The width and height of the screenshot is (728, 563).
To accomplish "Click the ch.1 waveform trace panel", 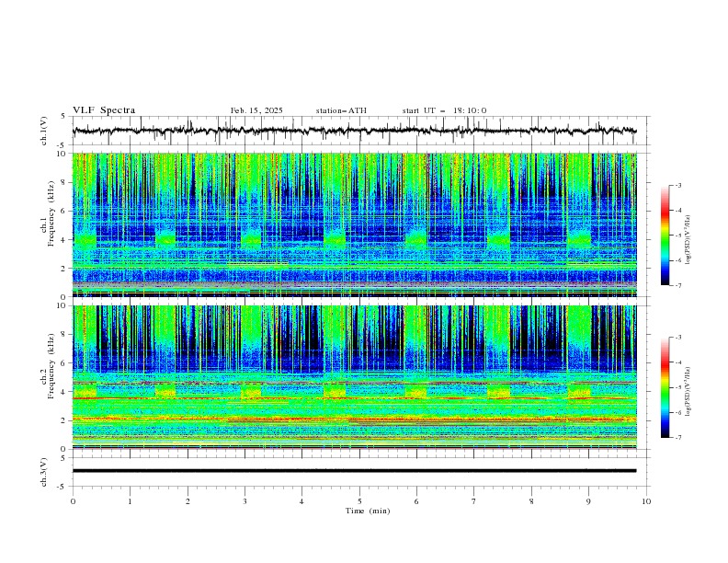I will tap(361, 131).
